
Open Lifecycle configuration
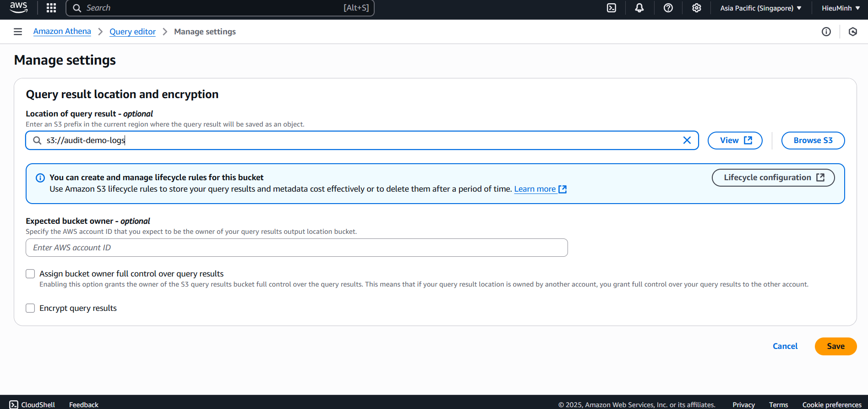click(x=773, y=177)
